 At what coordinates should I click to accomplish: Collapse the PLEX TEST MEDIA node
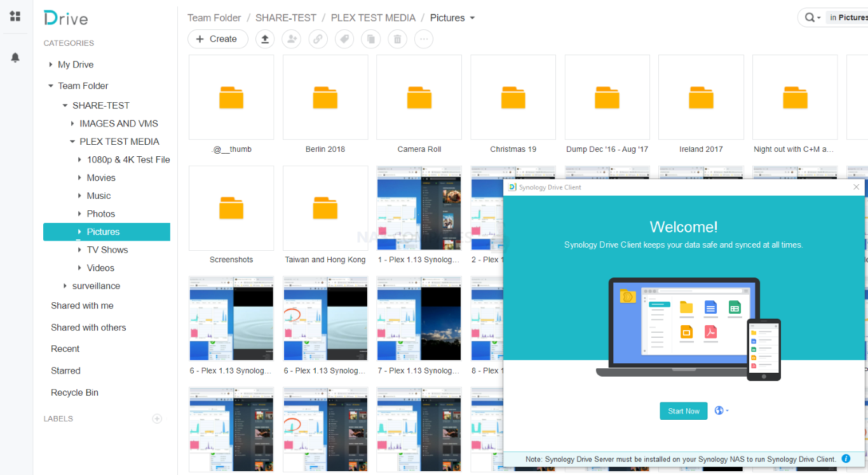click(x=72, y=142)
